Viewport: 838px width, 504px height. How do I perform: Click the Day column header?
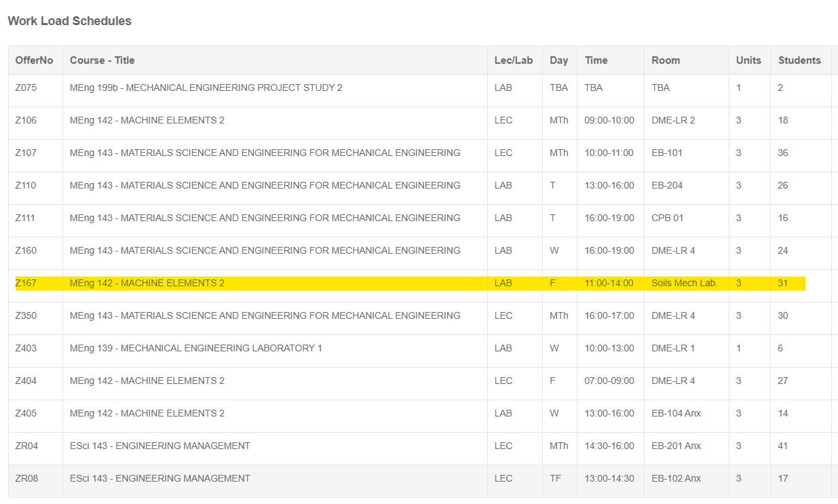(x=558, y=60)
